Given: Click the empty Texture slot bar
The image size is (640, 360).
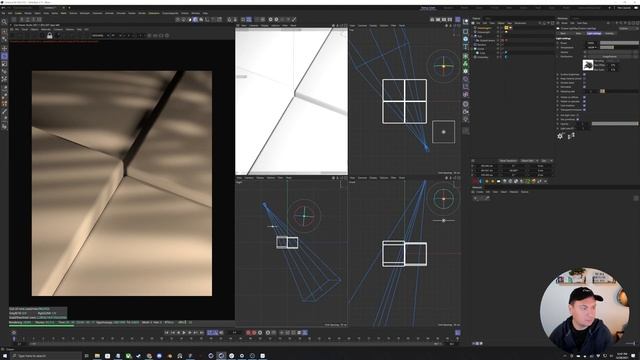Looking at the screenshot, I should point(610,52).
